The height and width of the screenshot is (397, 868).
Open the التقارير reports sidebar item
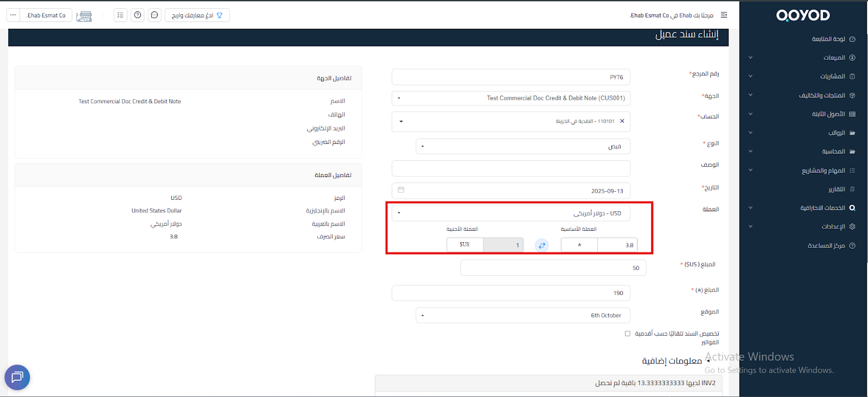(837, 189)
